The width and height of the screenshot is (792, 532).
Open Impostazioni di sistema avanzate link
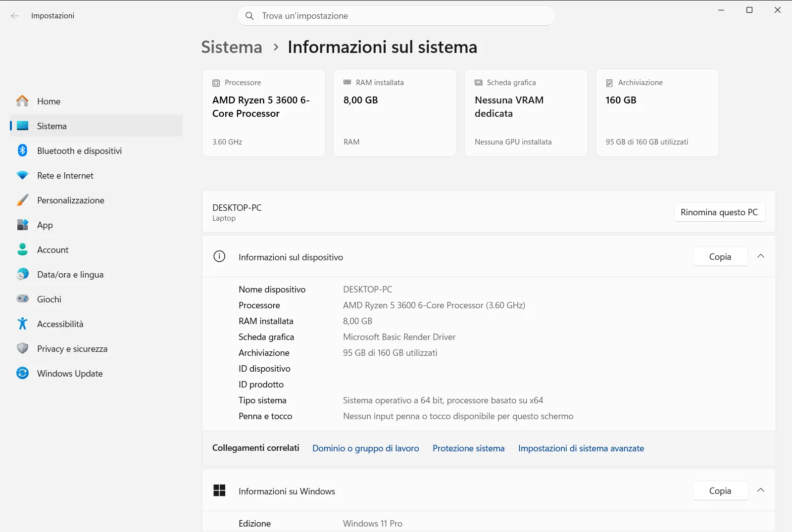(x=581, y=448)
